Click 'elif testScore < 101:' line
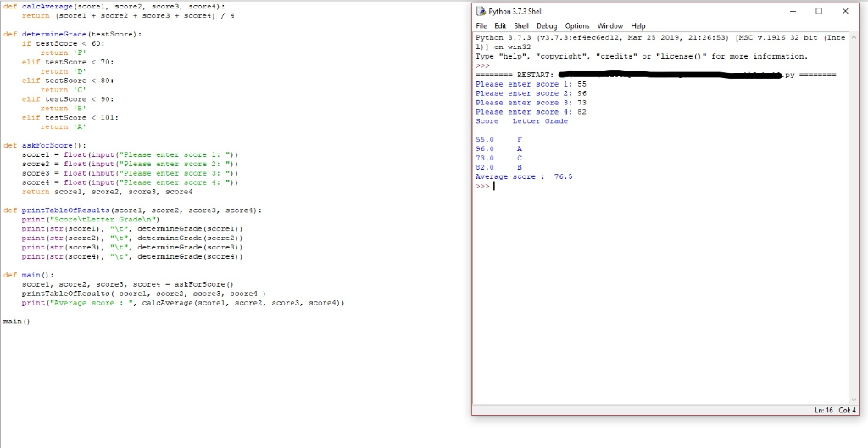 (70, 118)
